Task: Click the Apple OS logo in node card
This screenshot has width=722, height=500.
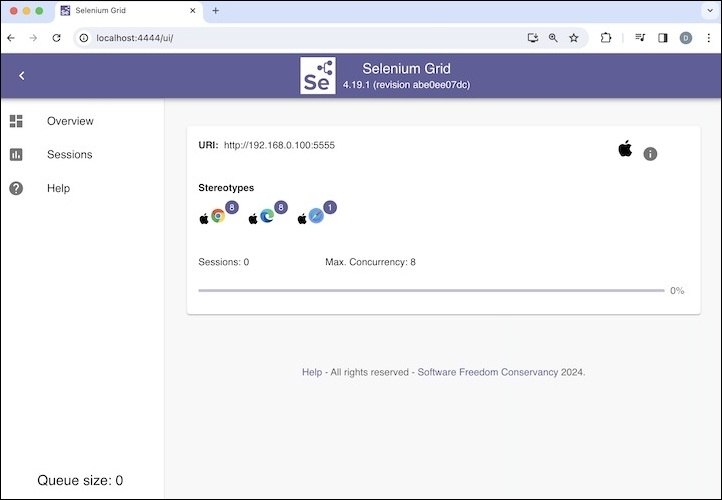Action: pos(625,149)
